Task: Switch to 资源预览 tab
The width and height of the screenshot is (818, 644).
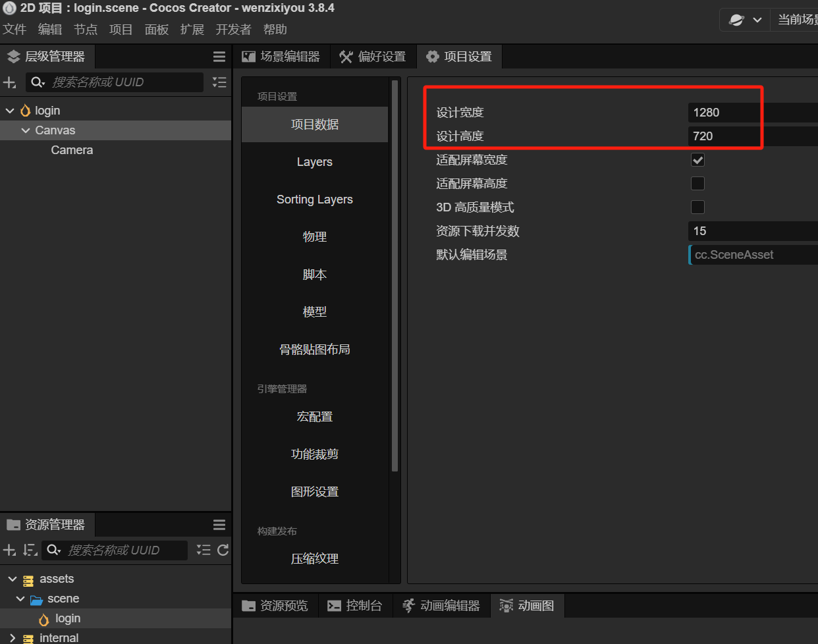Action: [275, 606]
